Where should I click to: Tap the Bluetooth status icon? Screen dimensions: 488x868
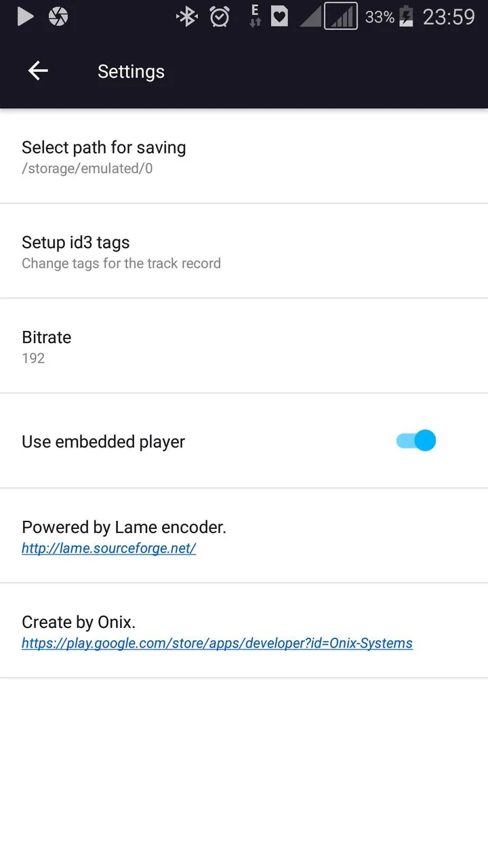186,16
